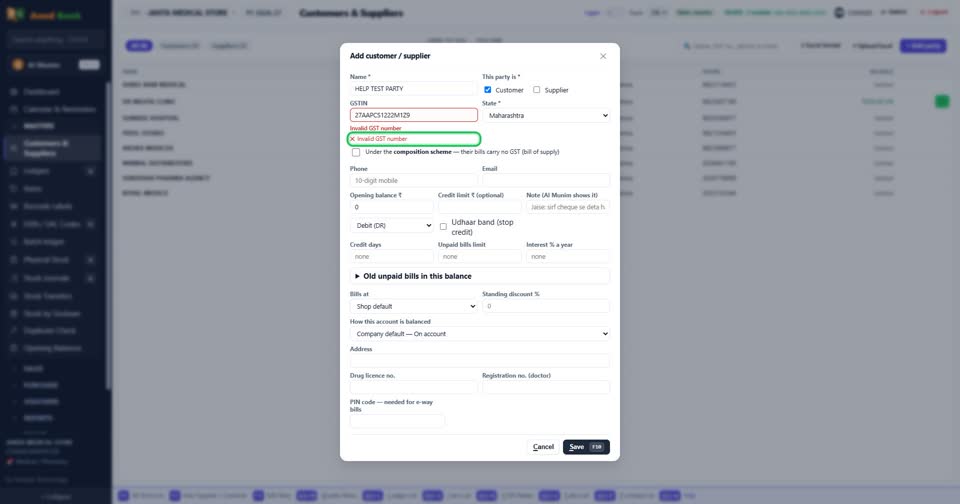
Task: Tick the Supplier checkbox
Action: tap(536, 89)
